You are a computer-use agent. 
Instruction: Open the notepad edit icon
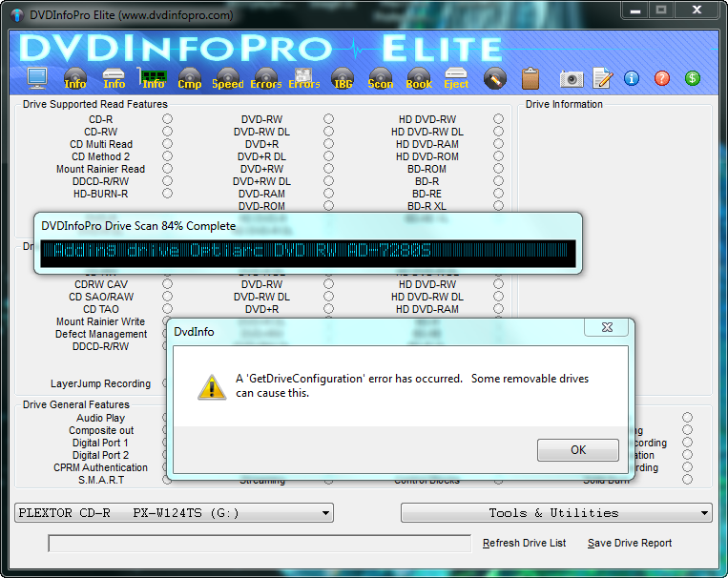click(603, 78)
